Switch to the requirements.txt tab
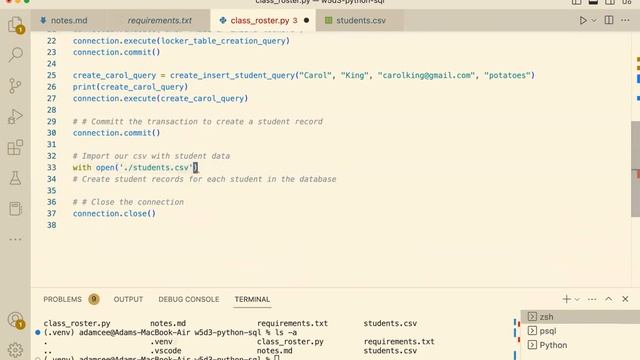 point(159,20)
